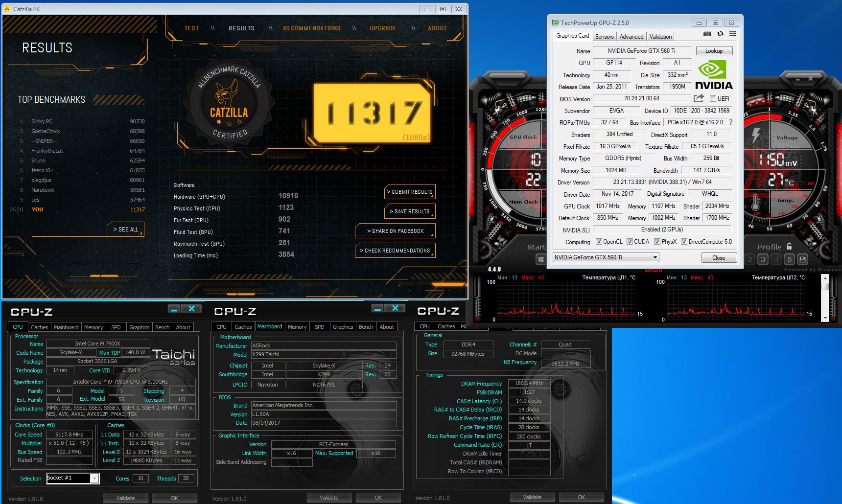Open the ABOUT menu in Catzilla
Screen dimensions: 842x504
tap(437, 28)
